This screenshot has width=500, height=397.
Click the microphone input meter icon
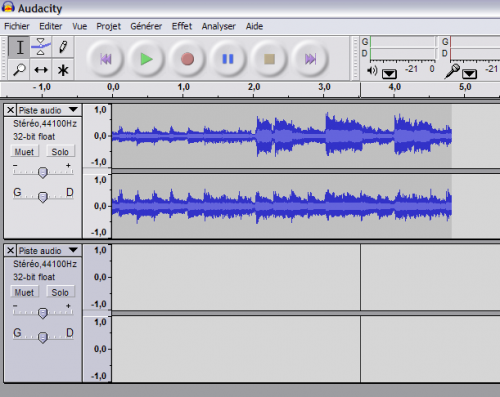pos(452,71)
